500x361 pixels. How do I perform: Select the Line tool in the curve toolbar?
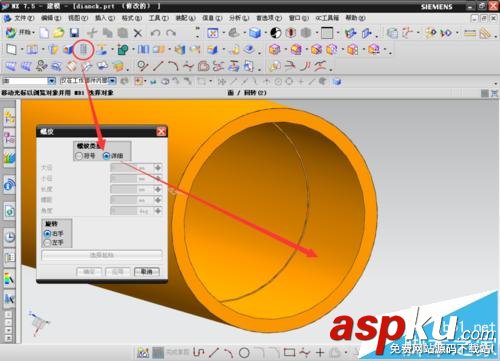[158, 66]
